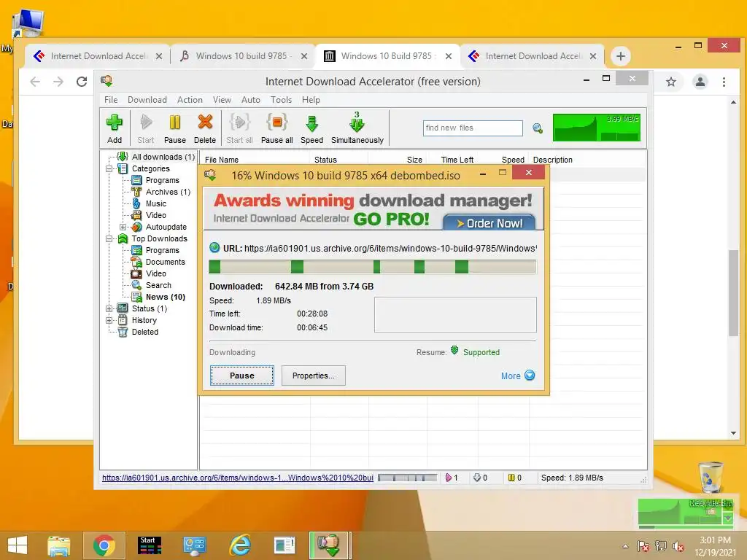
Task: Select the Music category
Action: (x=156, y=204)
